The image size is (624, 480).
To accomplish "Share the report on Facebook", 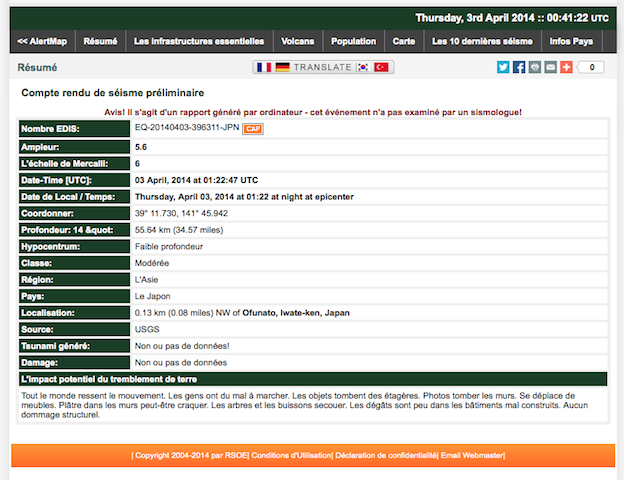I will [519, 67].
